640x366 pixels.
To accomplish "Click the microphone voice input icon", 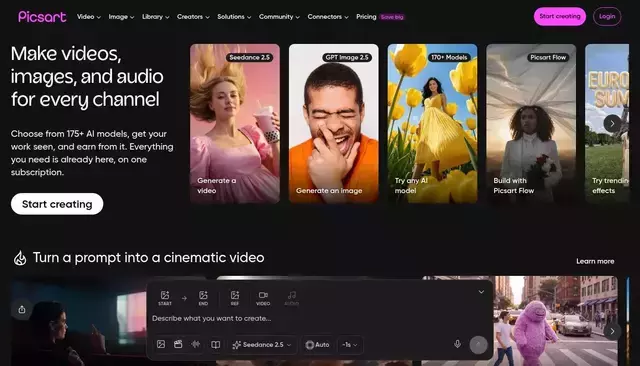I will [458, 344].
